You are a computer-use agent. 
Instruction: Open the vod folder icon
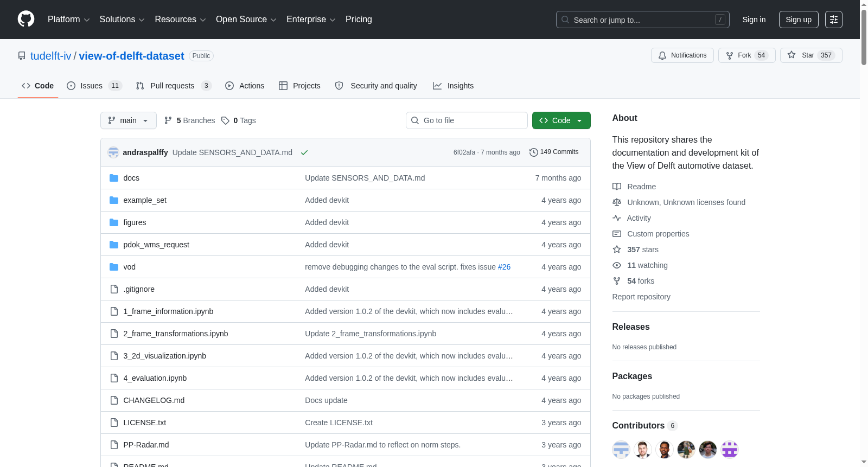[x=114, y=267]
